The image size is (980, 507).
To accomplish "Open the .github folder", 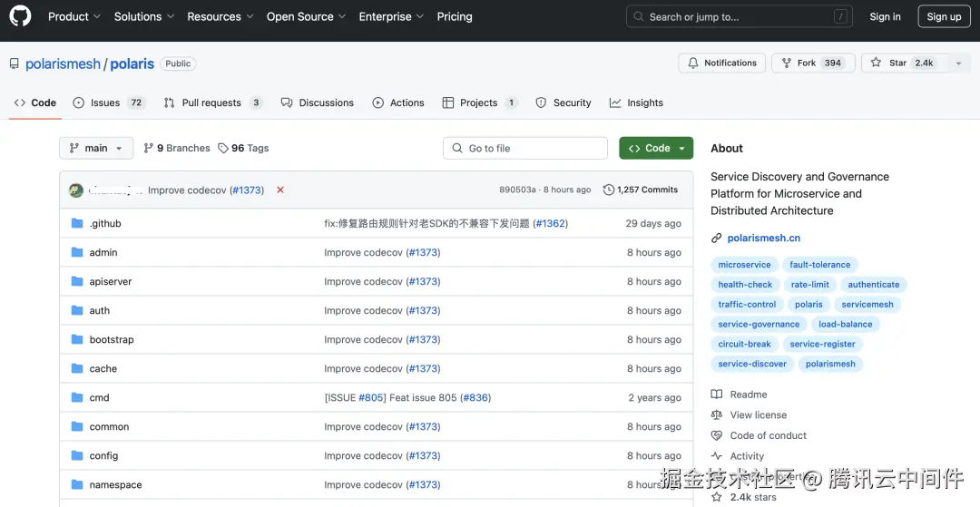I will 105,223.
